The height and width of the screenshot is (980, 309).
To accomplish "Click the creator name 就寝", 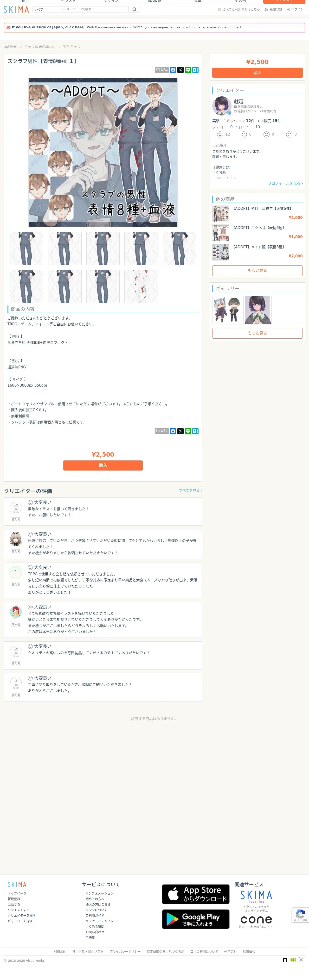I will (x=238, y=102).
